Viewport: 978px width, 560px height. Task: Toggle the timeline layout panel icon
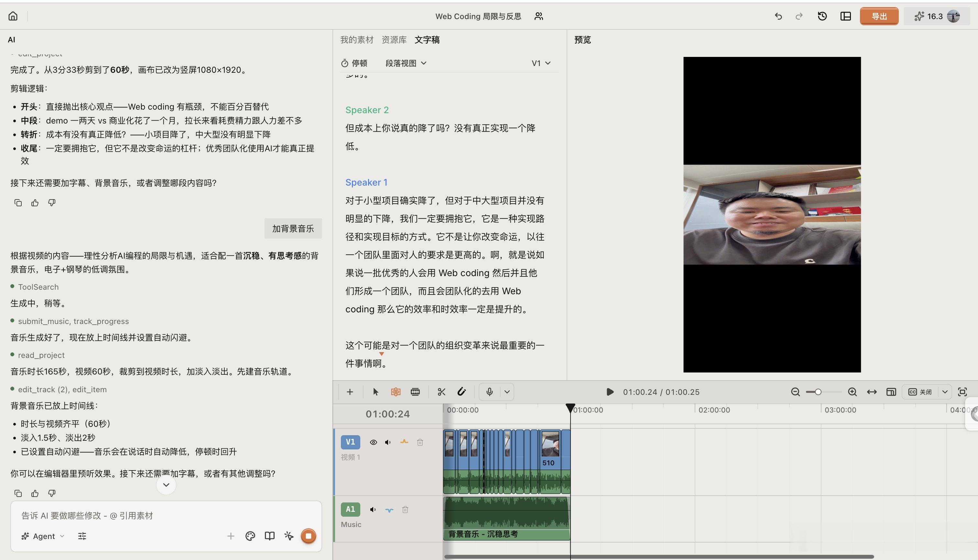pos(891,392)
